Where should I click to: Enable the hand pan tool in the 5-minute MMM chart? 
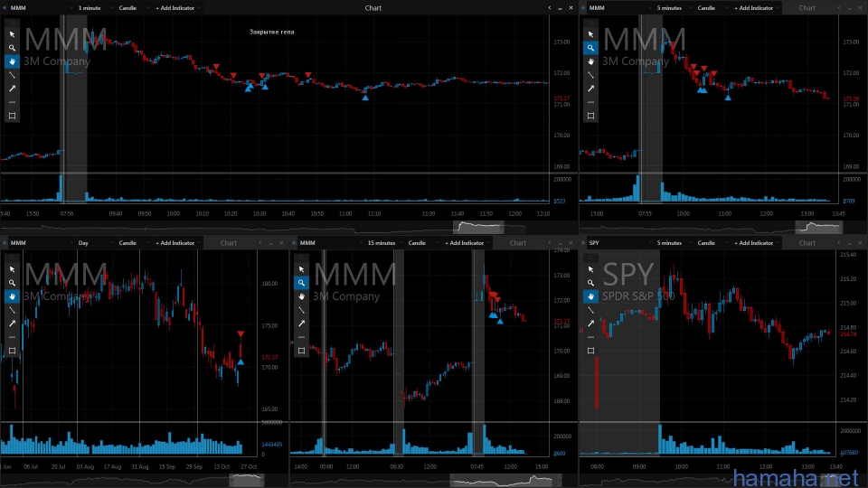tap(590, 61)
